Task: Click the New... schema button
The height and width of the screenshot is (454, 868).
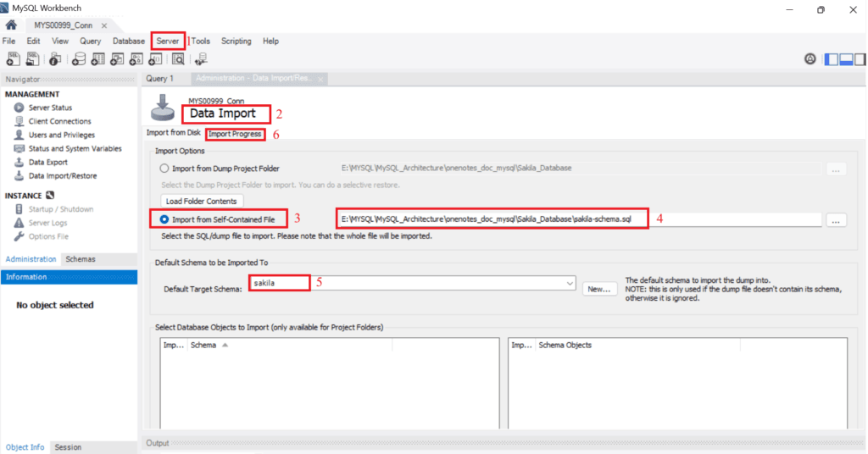Action: [x=599, y=289]
